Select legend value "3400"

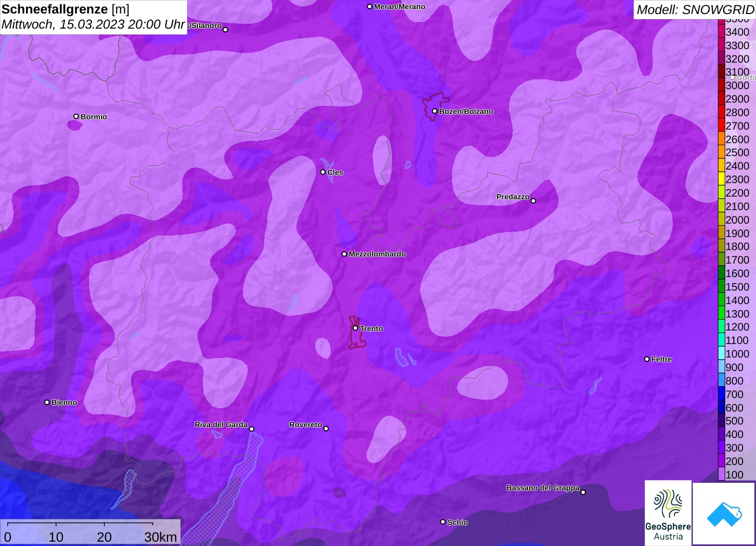737,32
